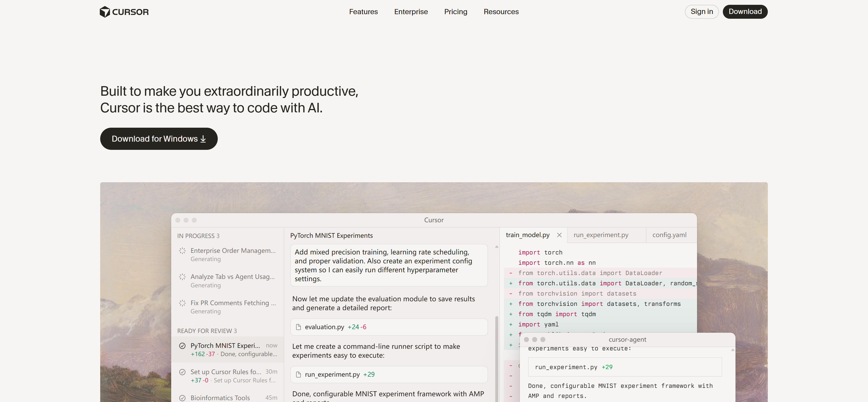The width and height of the screenshot is (868, 402).
Task: Open the Resources menu
Action: [x=501, y=12]
